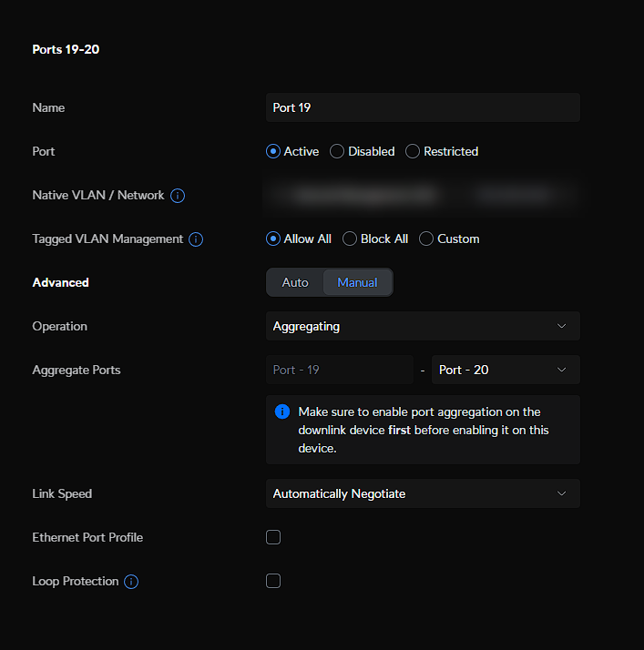This screenshot has width=644, height=650.
Task: Open the Tagged VLAN Management info icon
Action: point(196,239)
